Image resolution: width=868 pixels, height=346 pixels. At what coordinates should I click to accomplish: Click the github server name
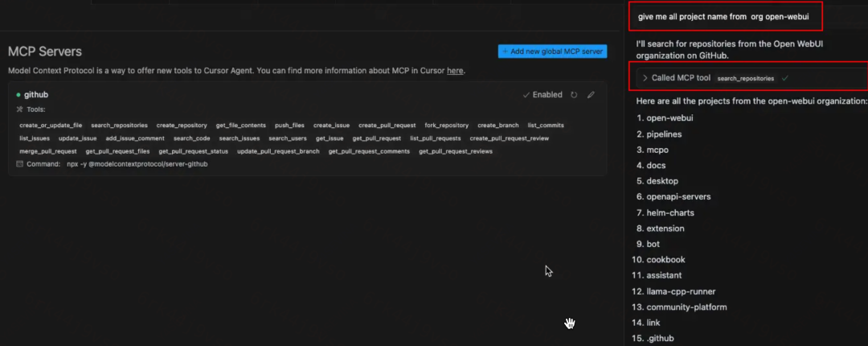pos(36,95)
